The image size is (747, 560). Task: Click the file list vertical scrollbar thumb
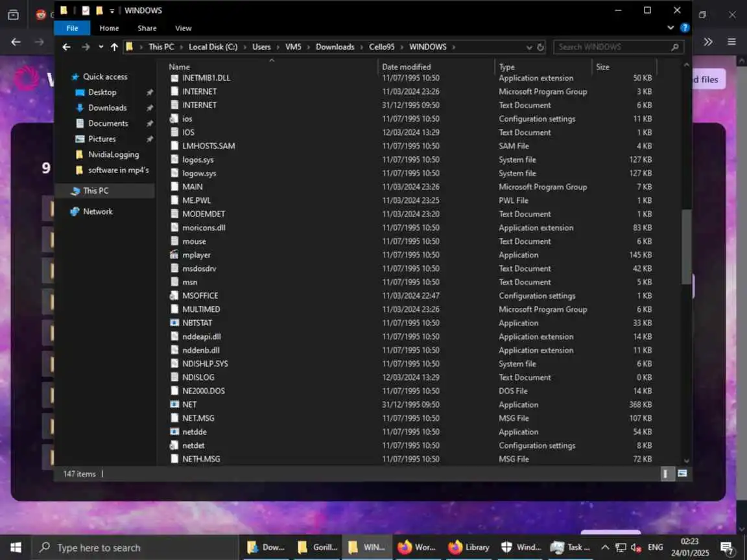[686, 247]
